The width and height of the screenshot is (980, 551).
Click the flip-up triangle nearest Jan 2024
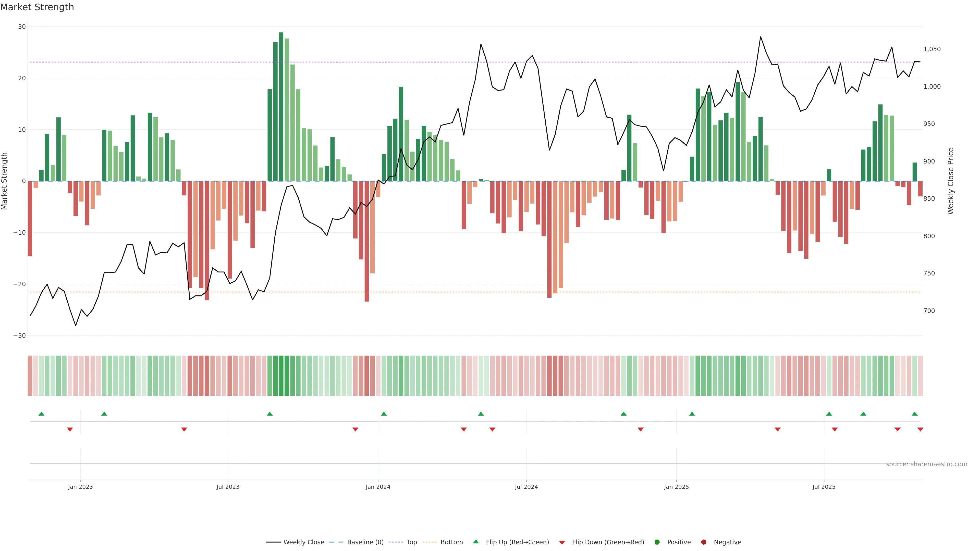pos(384,414)
